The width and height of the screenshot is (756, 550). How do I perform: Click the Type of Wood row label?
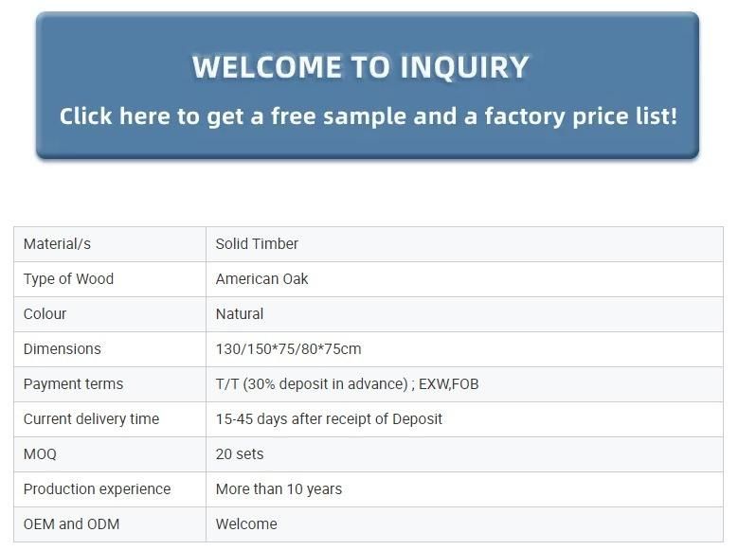(68, 279)
